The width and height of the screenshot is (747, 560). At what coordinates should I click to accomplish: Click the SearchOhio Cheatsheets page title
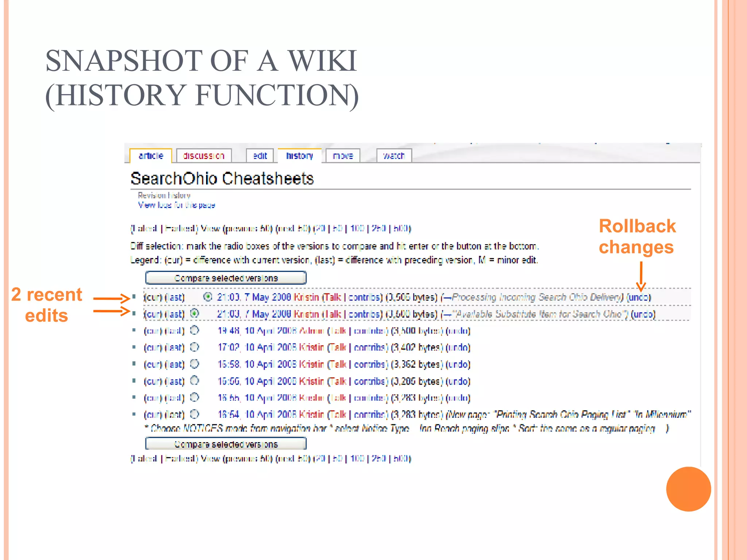coord(222,178)
